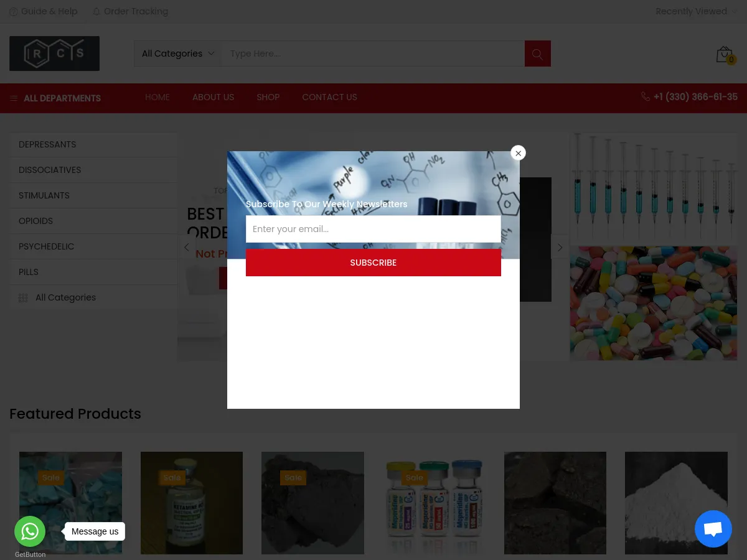Open the ABOUT US page
The width and height of the screenshot is (747, 560).
pyautogui.click(x=213, y=97)
